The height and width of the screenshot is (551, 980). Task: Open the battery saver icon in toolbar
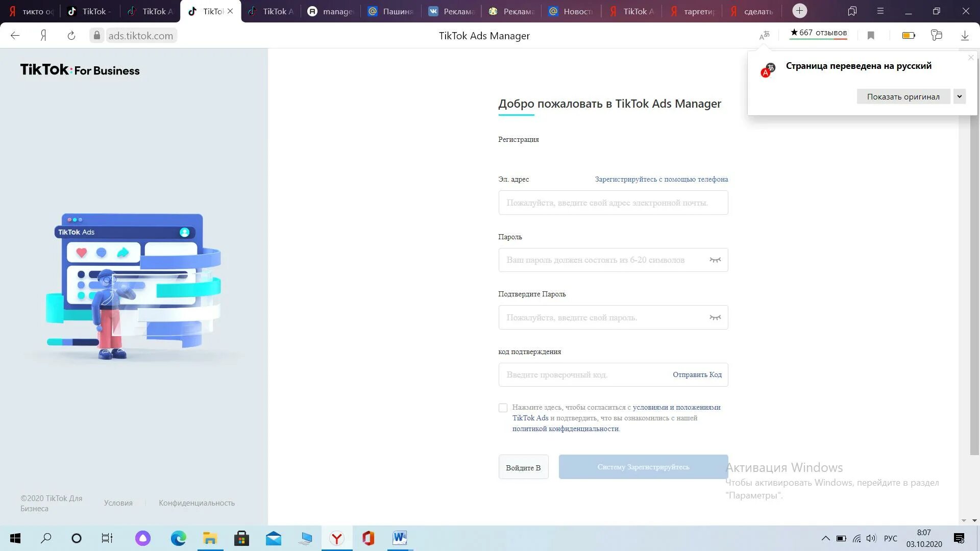(909, 35)
